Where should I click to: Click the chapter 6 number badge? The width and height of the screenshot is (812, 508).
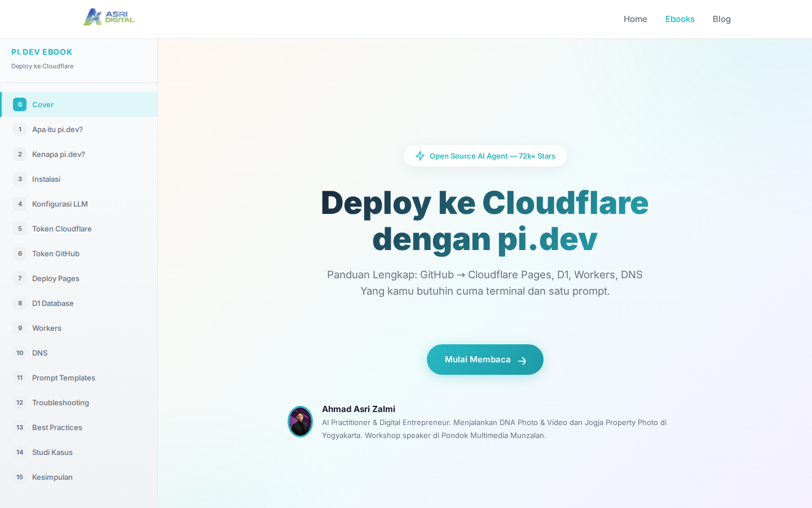(20, 253)
